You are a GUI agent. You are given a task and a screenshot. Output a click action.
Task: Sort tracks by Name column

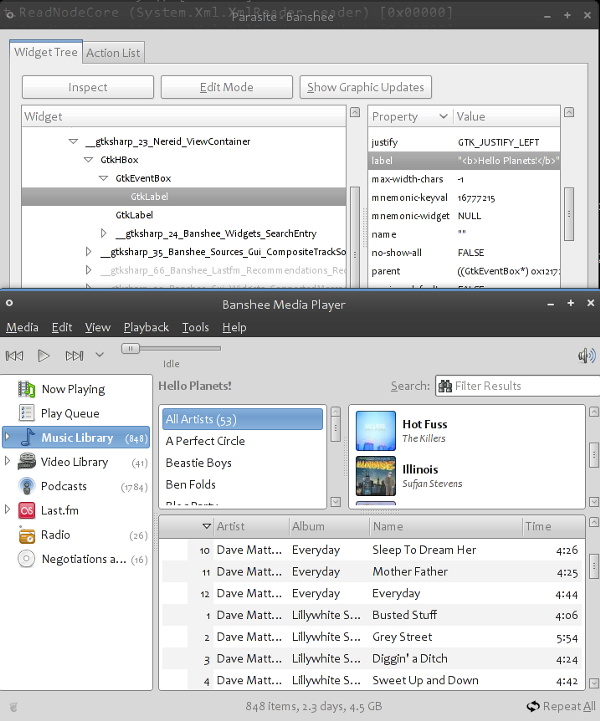click(x=446, y=526)
